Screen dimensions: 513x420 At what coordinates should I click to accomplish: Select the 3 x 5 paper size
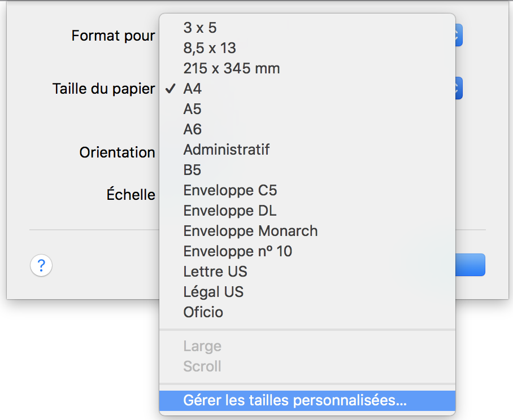tap(200, 28)
